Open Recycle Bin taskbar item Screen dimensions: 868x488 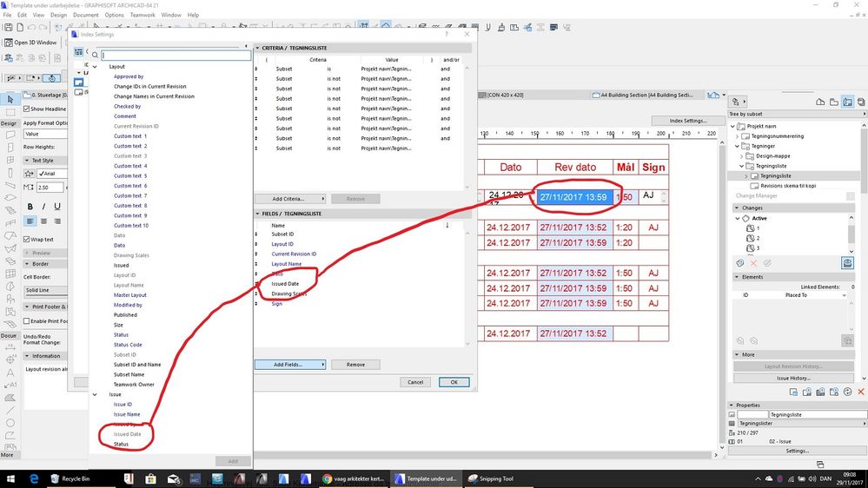coord(70,478)
